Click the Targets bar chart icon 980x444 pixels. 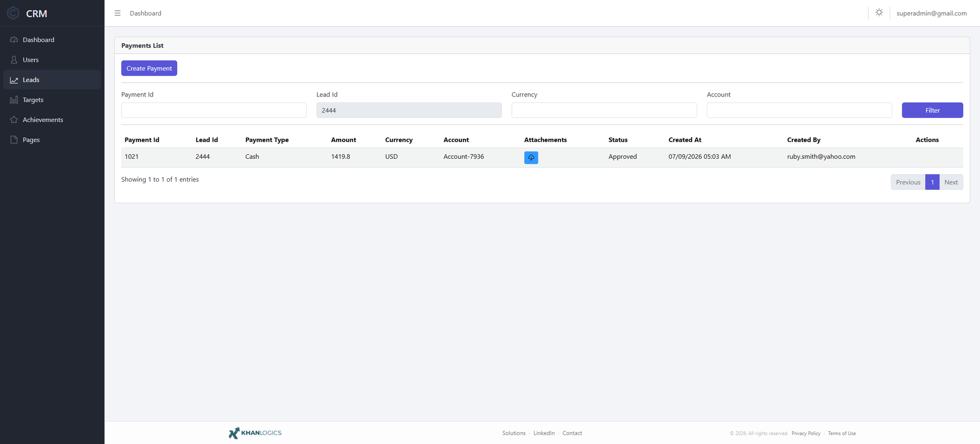click(14, 100)
